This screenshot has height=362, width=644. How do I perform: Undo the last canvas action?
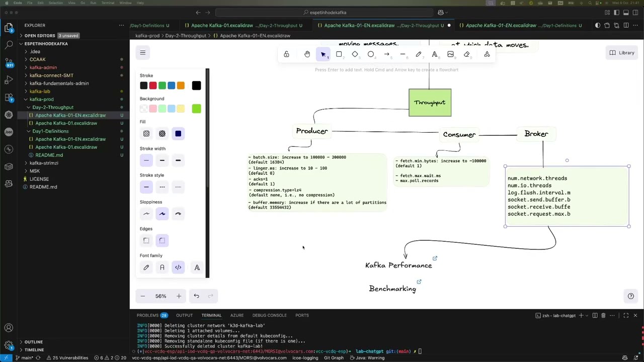point(197,296)
